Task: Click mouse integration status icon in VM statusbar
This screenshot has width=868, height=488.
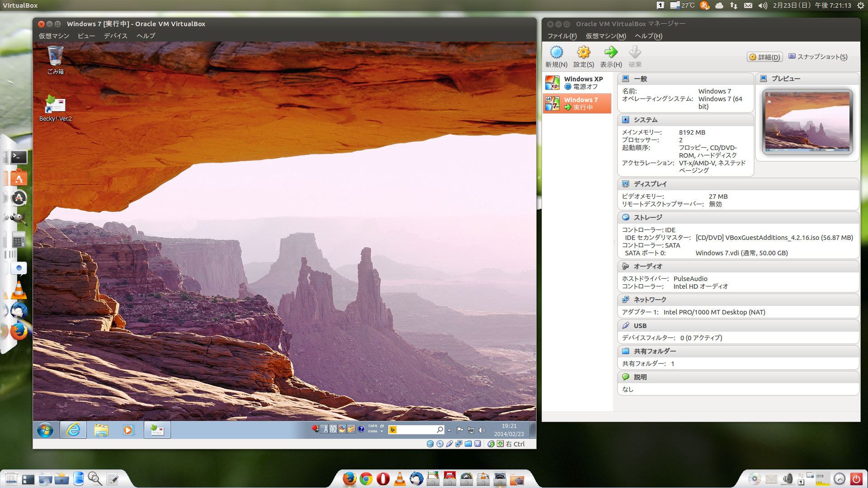Action: tap(491, 444)
